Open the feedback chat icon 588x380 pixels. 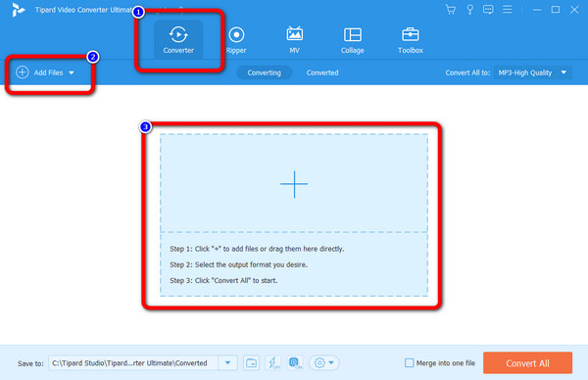[x=488, y=10]
